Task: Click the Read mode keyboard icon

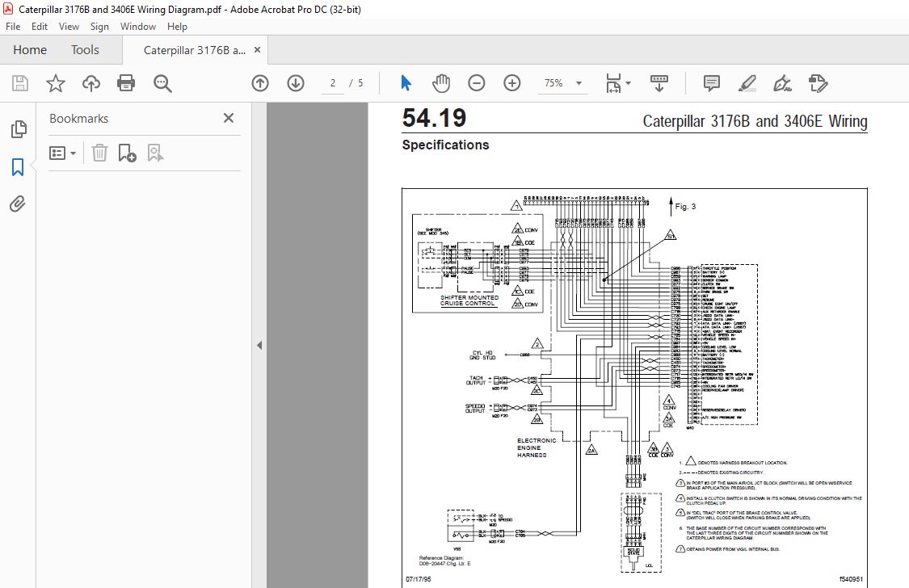Action: (x=659, y=83)
